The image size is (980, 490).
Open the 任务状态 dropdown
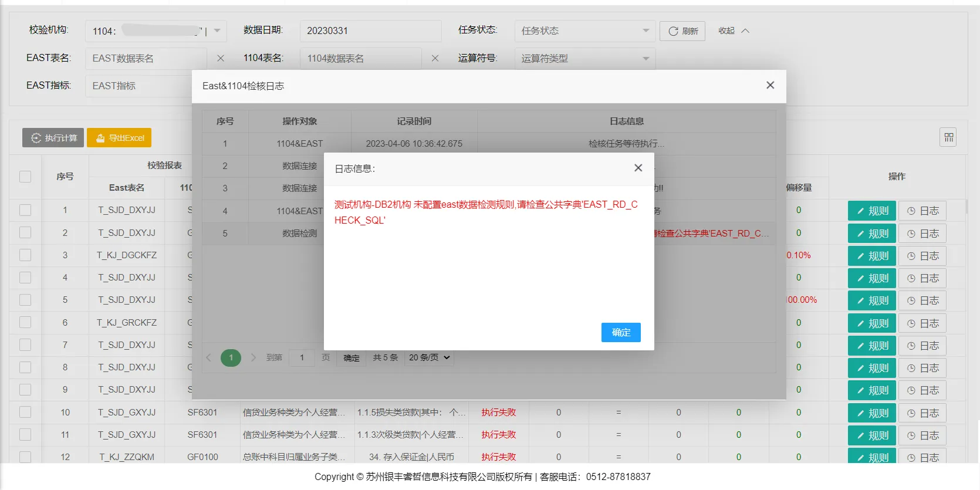click(584, 31)
